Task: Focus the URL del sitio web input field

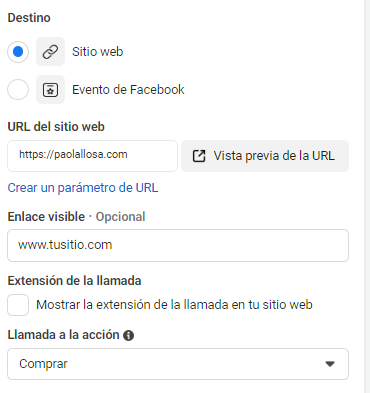Action: (92, 156)
